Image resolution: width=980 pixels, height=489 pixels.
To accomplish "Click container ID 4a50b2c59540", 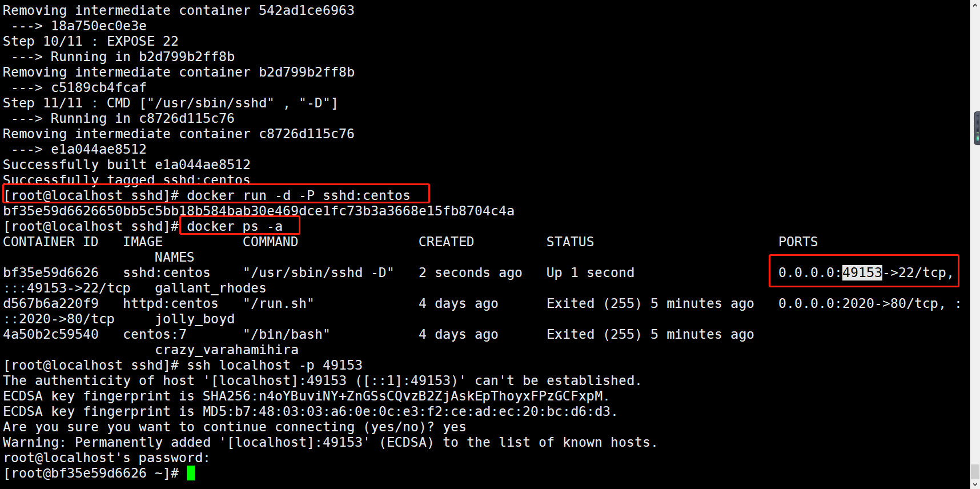I will pyautogui.click(x=51, y=334).
